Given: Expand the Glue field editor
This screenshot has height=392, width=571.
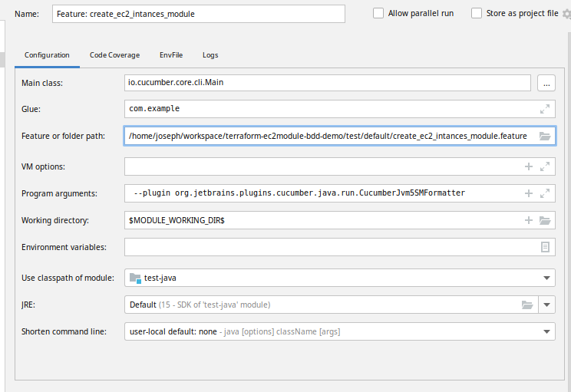Looking at the screenshot, I should pyautogui.click(x=545, y=109).
